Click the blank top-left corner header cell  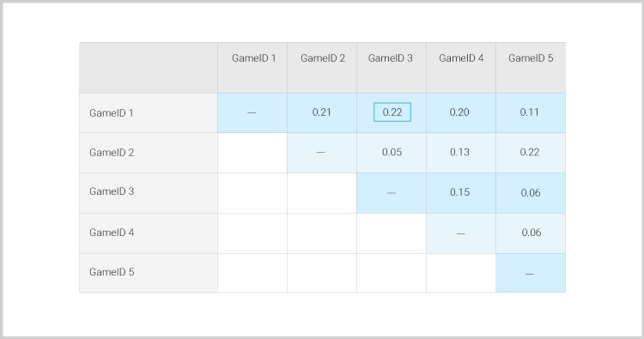pyautogui.click(x=149, y=68)
